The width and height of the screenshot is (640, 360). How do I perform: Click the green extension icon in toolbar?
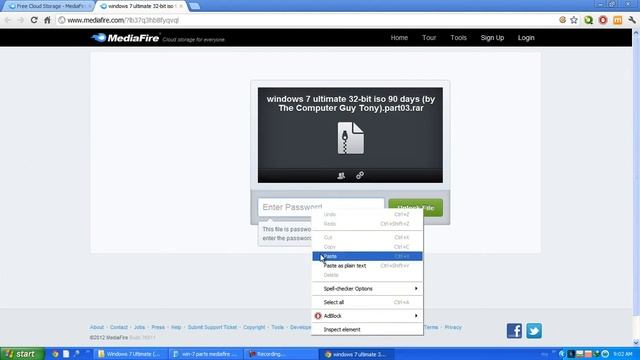pyautogui.click(x=588, y=20)
